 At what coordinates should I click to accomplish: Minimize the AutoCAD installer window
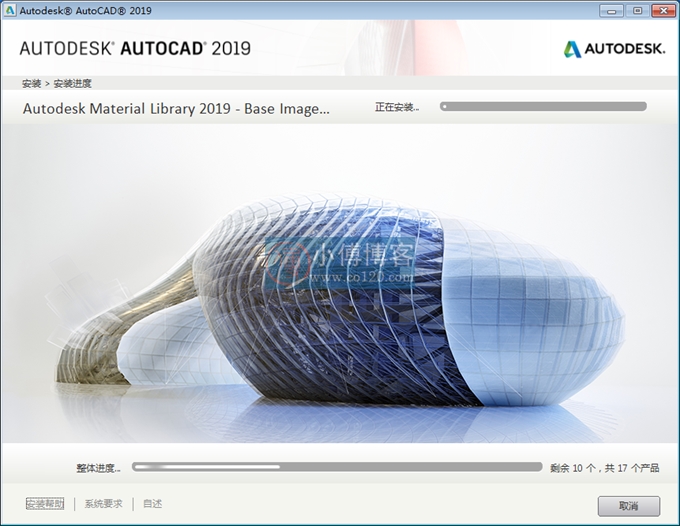point(611,11)
